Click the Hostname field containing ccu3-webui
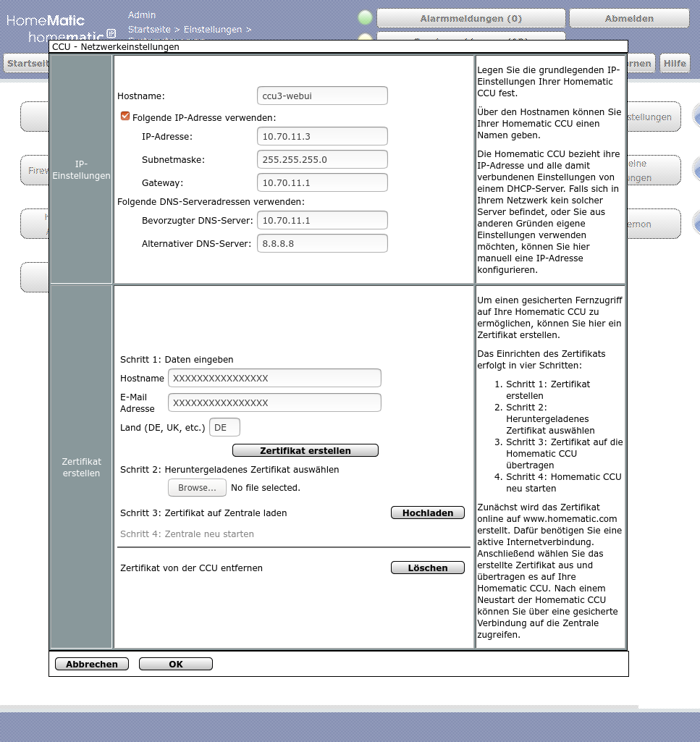Screen dimensions: 700x742 tap(322, 96)
